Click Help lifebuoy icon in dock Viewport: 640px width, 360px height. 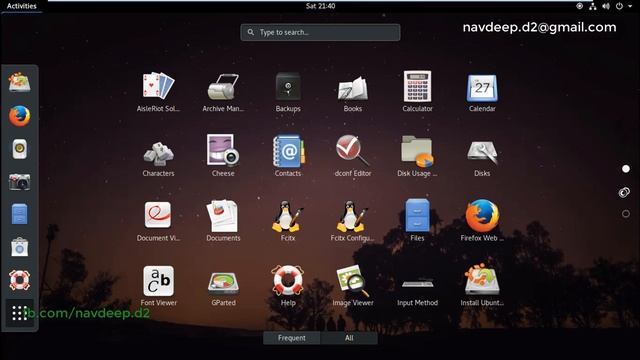pos(20,280)
